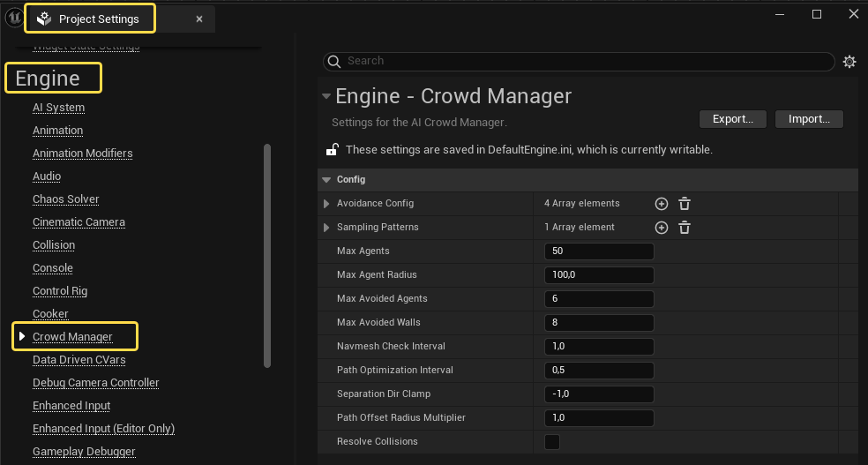868x465 pixels.
Task: Click the 1 Array element text
Action: (x=579, y=227)
